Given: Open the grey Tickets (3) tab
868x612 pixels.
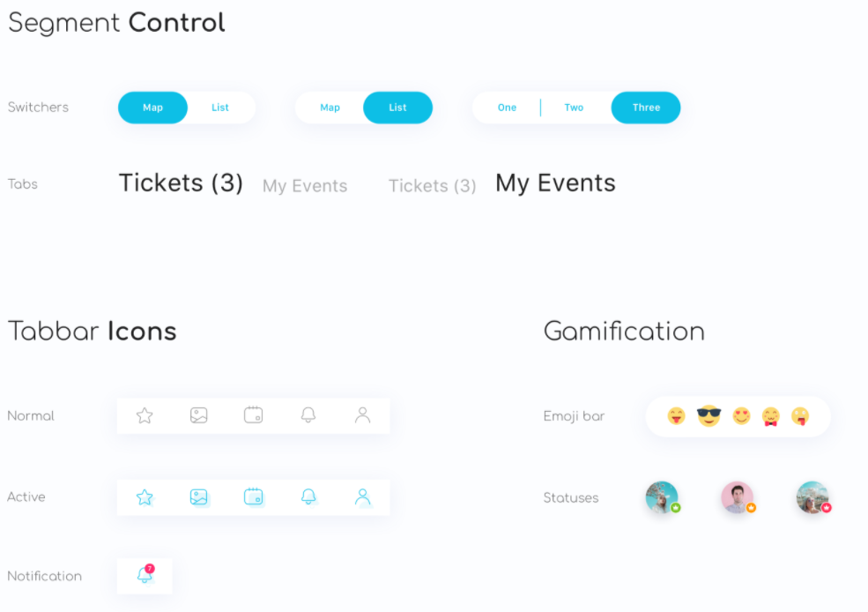Looking at the screenshot, I should click(433, 186).
